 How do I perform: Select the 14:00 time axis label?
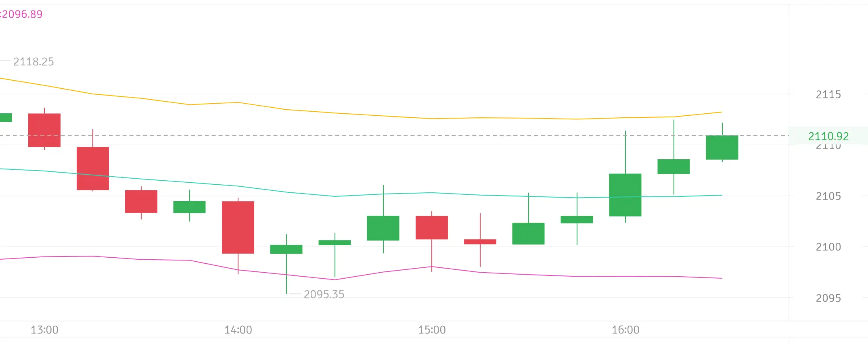point(238,330)
